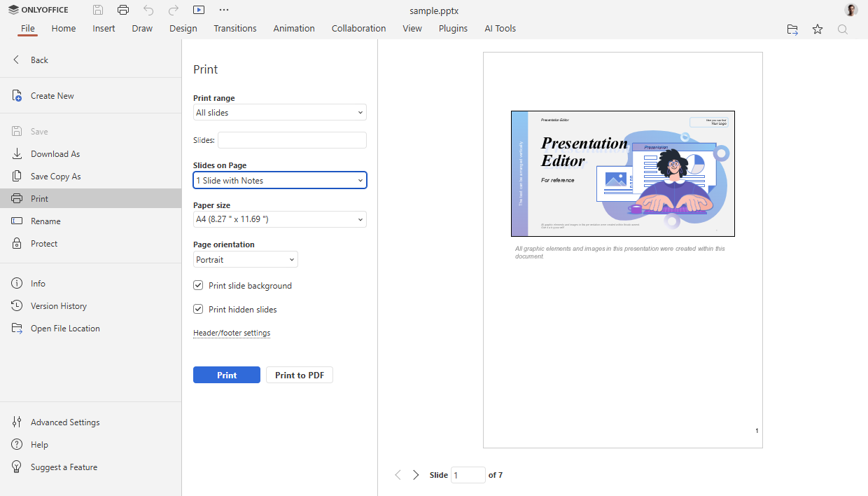
Task: Switch to the Home tab
Action: [x=64, y=29]
